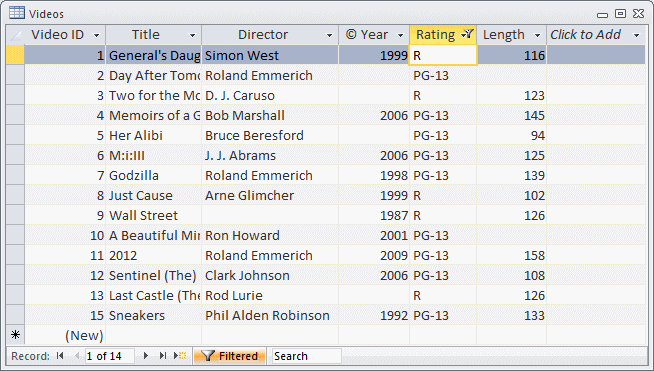Click the Arne Glimcher director cell
This screenshot has width=654, height=371.
point(270,196)
